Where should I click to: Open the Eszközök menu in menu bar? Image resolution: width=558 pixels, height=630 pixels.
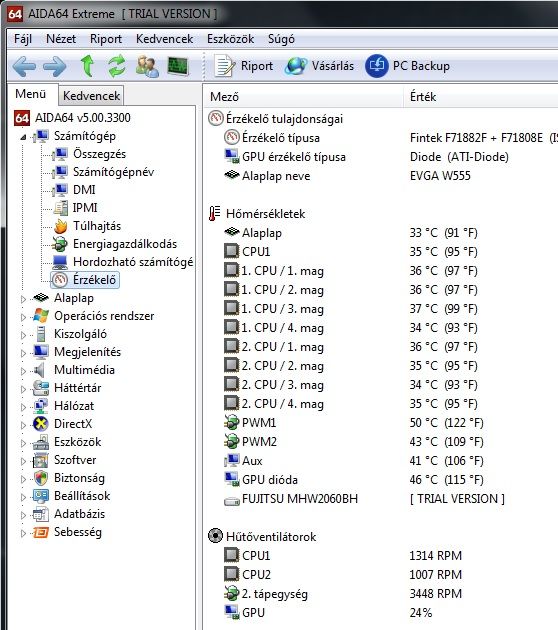pos(231,39)
